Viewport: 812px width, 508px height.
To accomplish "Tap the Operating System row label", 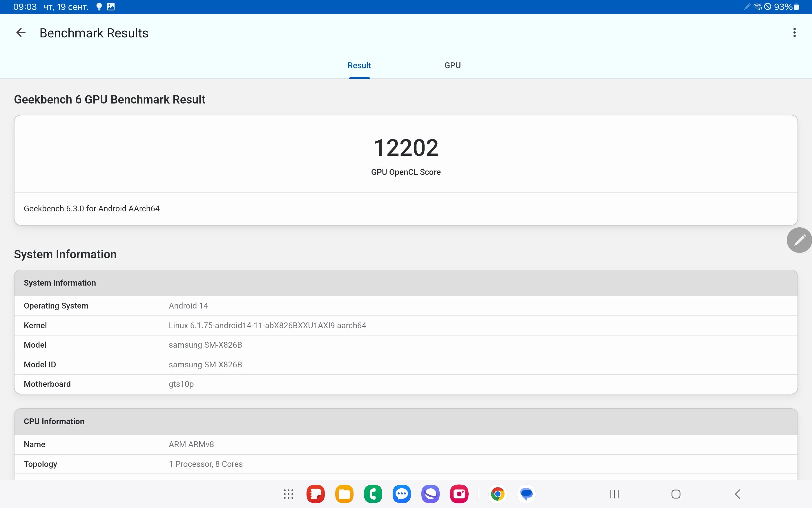I will pyautogui.click(x=56, y=306).
